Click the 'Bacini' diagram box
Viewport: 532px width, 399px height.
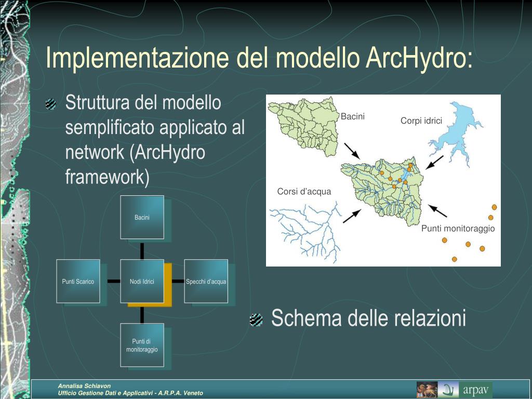pyautogui.click(x=142, y=217)
